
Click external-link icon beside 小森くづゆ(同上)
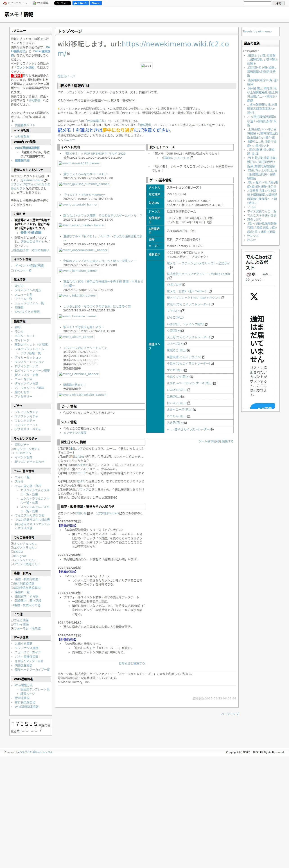192,377
